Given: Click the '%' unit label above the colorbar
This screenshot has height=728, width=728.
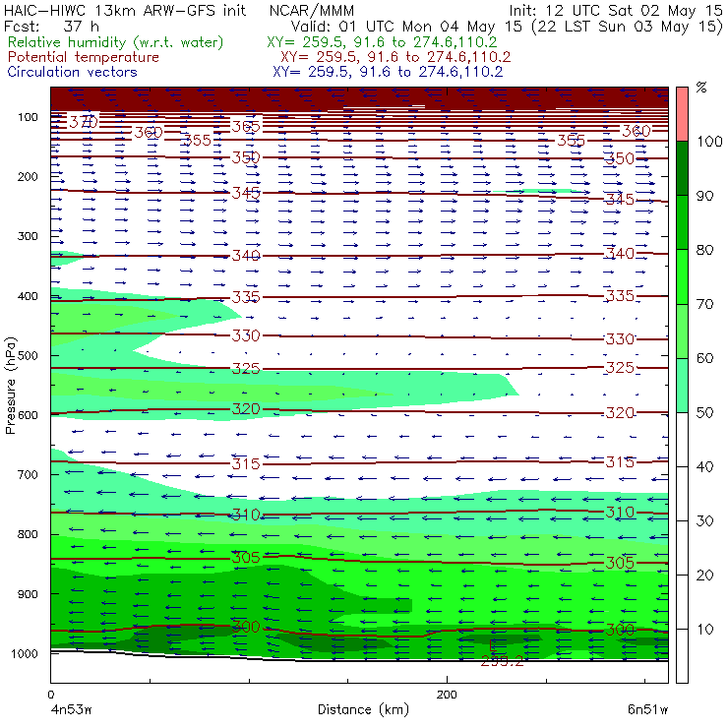Looking at the screenshot, I should click(701, 87).
